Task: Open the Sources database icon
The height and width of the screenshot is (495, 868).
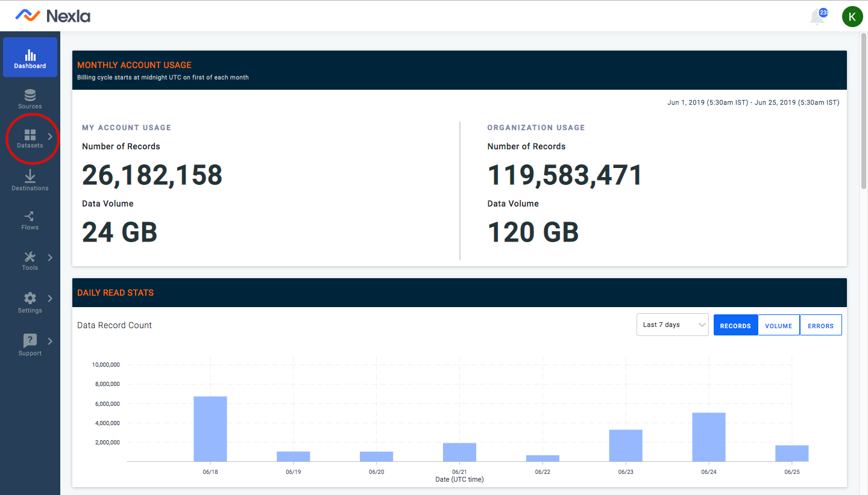Action: 30,95
